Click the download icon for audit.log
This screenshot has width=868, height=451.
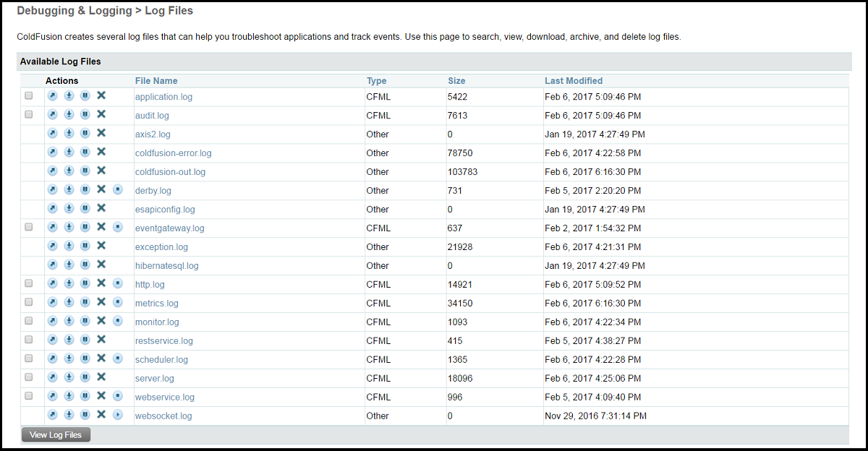[69, 114]
